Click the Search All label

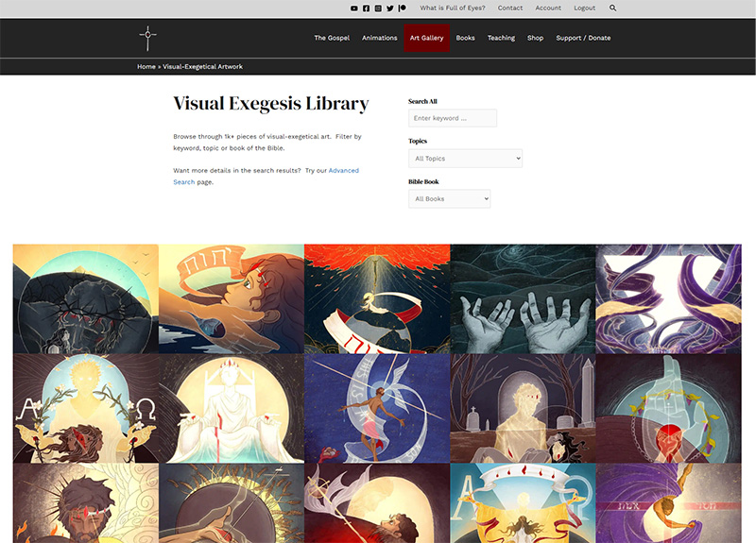422,101
